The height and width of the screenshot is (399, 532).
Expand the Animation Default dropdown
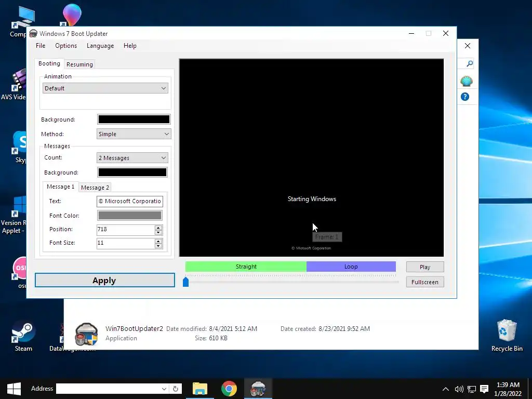coord(105,88)
